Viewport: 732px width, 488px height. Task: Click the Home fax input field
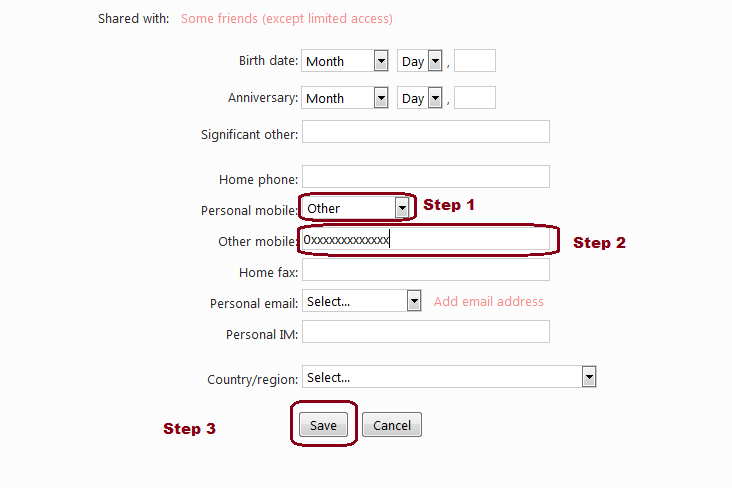coord(426,270)
